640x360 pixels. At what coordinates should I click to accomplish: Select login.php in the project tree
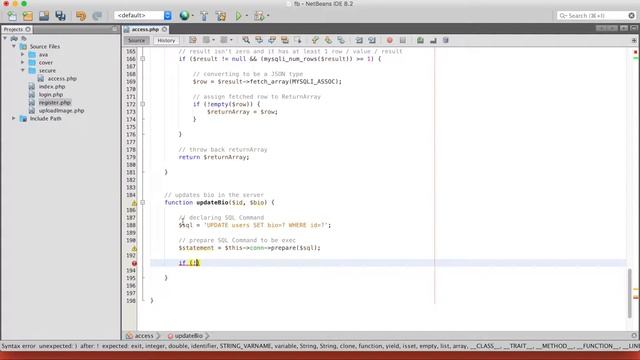[51, 94]
